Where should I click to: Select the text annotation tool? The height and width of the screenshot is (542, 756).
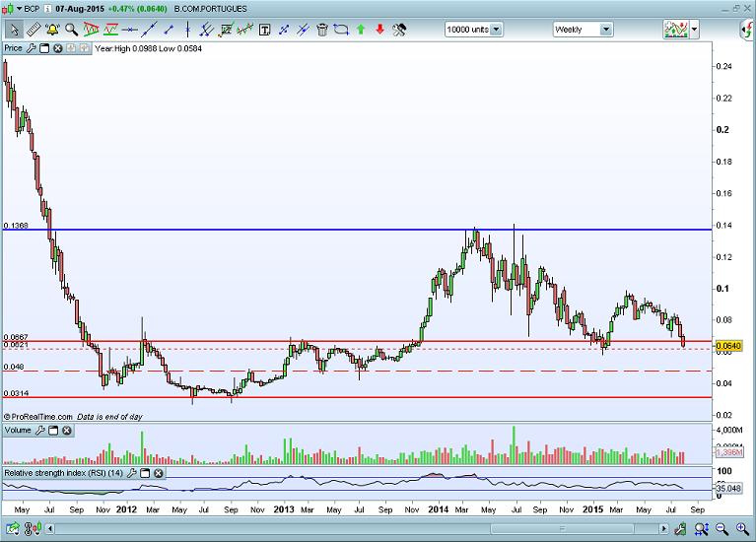pyautogui.click(x=264, y=30)
